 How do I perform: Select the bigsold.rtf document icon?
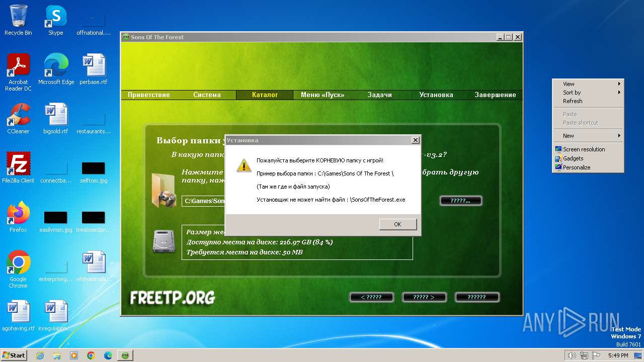coord(55,119)
